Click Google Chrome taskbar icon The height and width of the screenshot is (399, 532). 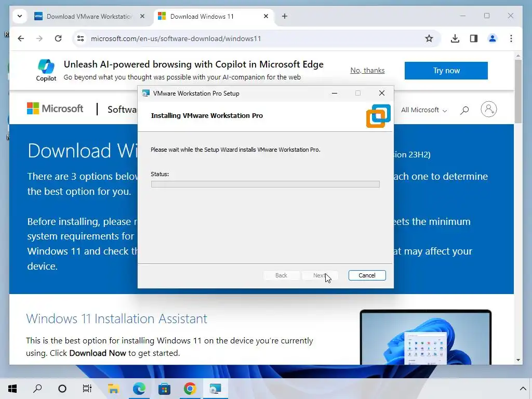coord(190,389)
